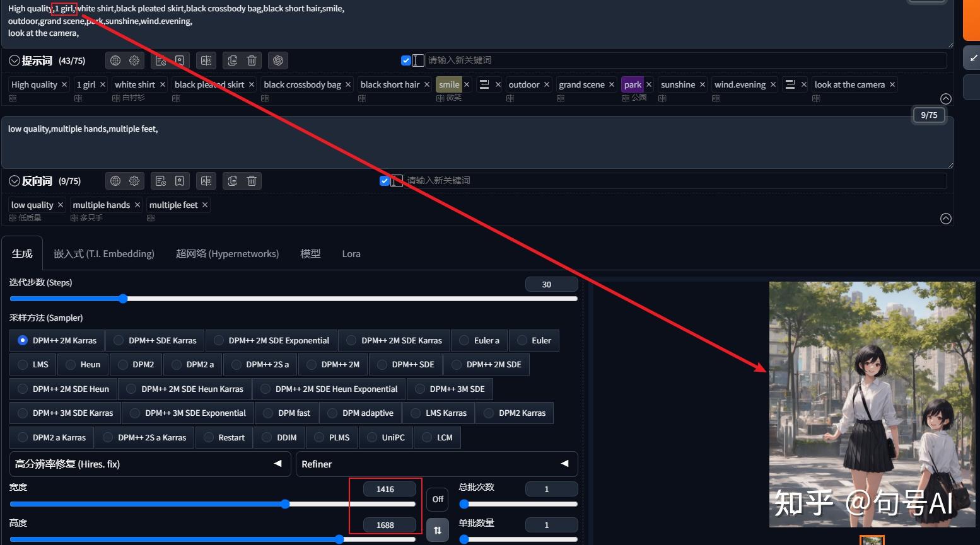Enable the keyword checkbox above 请输入新关键词 field

405,60
